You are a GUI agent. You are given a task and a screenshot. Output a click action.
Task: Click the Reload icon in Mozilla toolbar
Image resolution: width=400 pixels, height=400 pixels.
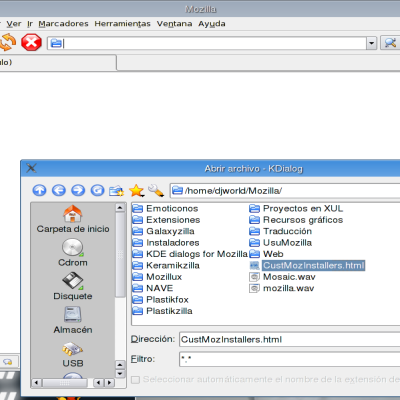pyautogui.click(x=7, y=43)
